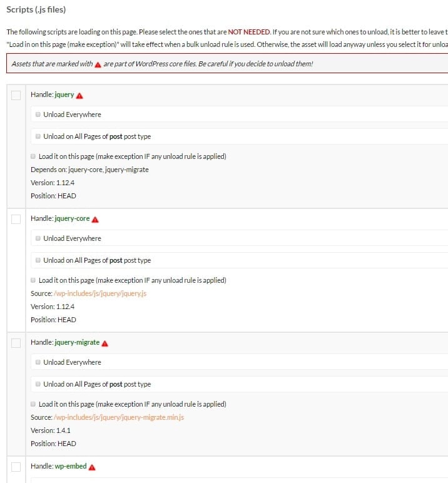Image resolution: width=448 pixels, height=483 pixels.
Task: Select the large checkbox for jquery-migrate handle
Action: [x=16, y=343]
